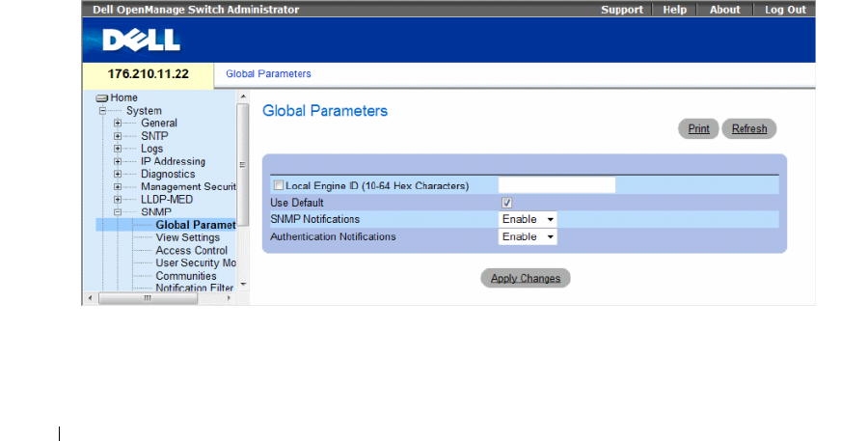Expand the Logs tree node

pyautogui.click(x=118, y=149)
